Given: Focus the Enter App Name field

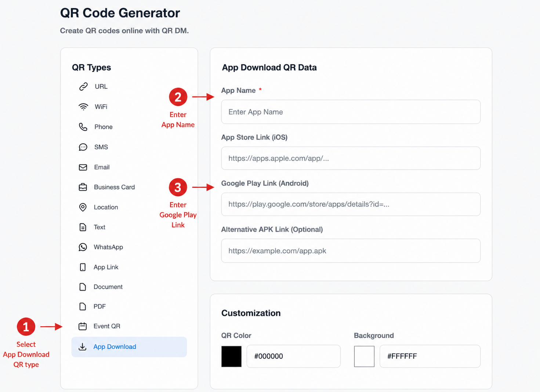Looking at the screenshot, I should tap(351, 112).
